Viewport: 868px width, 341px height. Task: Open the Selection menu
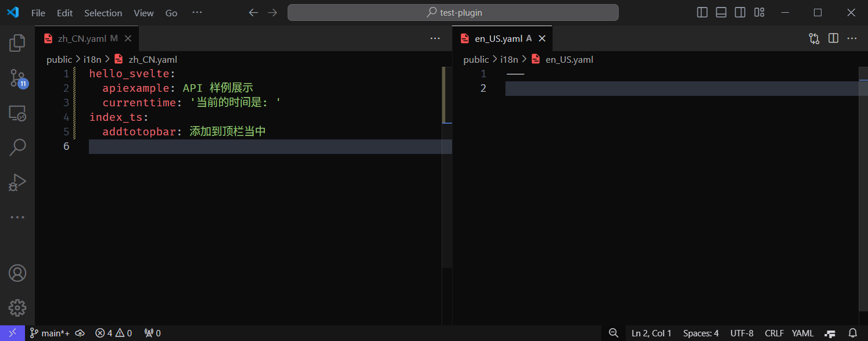[x=103, y=13]
